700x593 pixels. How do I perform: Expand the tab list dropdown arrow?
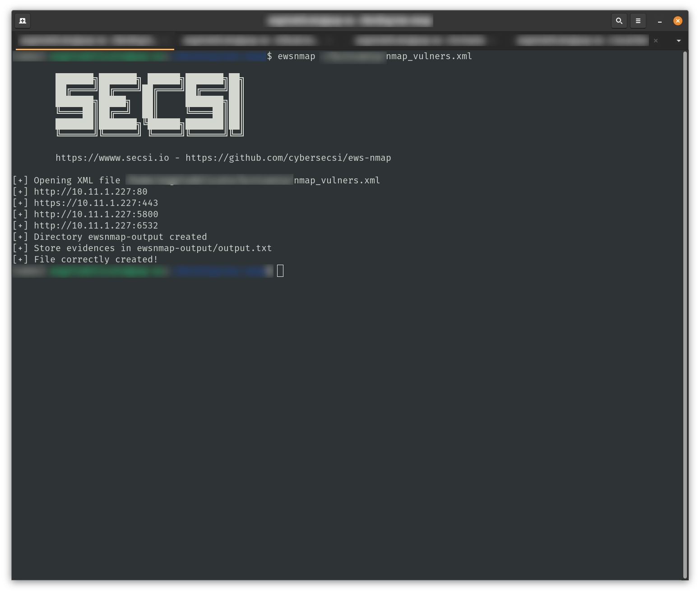pyautogui.click(x=679, y=41)
